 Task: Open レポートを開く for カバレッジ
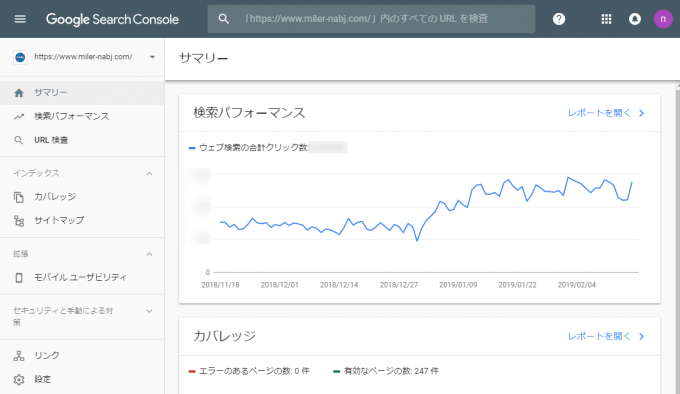[x=599, y=336]
